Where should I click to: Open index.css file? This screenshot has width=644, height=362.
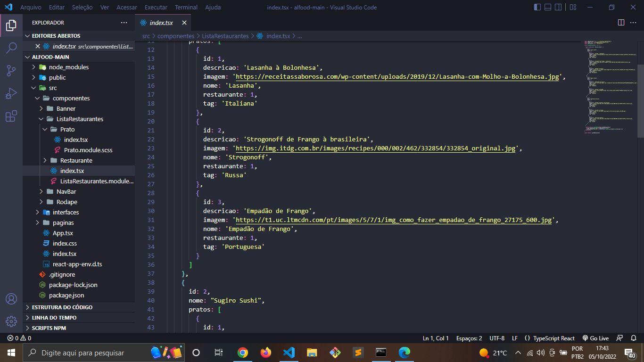pyautogui.click(x=65, y=243)
